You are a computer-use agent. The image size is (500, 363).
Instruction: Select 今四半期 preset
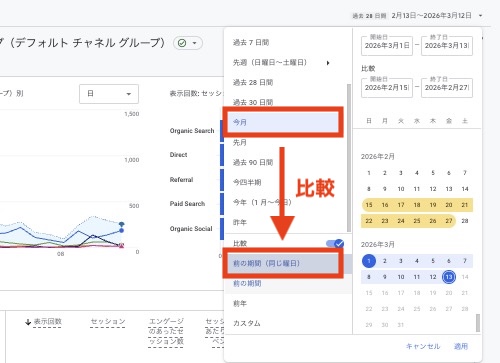point(247,182)
